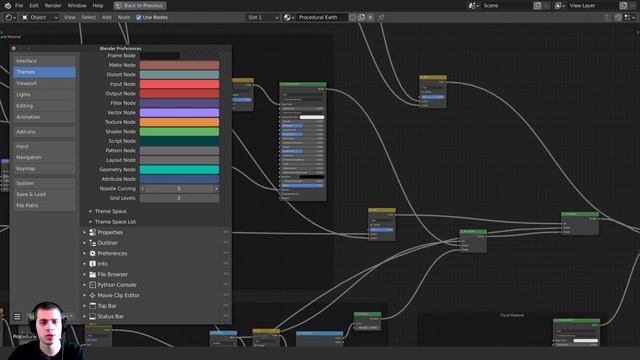Click the snap toggle icon in node header
This screenshot has height=360, width=640.
coord(618,18)
